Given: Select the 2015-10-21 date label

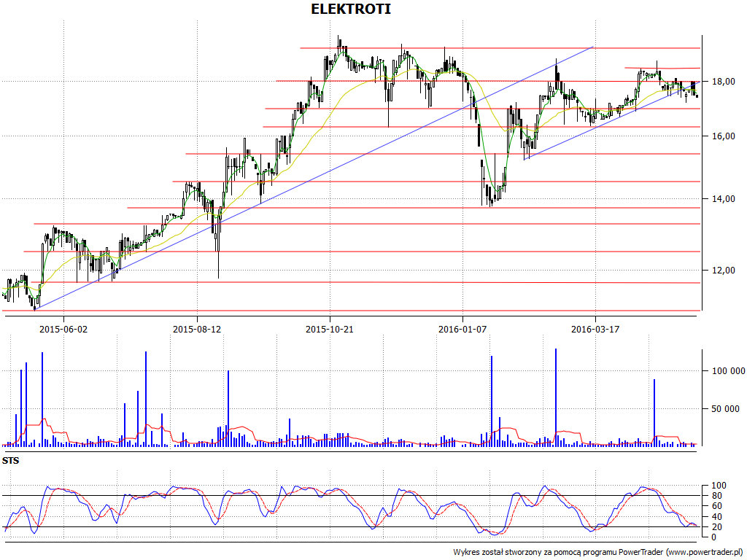Looking at the screenshot, I should [x=330, y=329].
